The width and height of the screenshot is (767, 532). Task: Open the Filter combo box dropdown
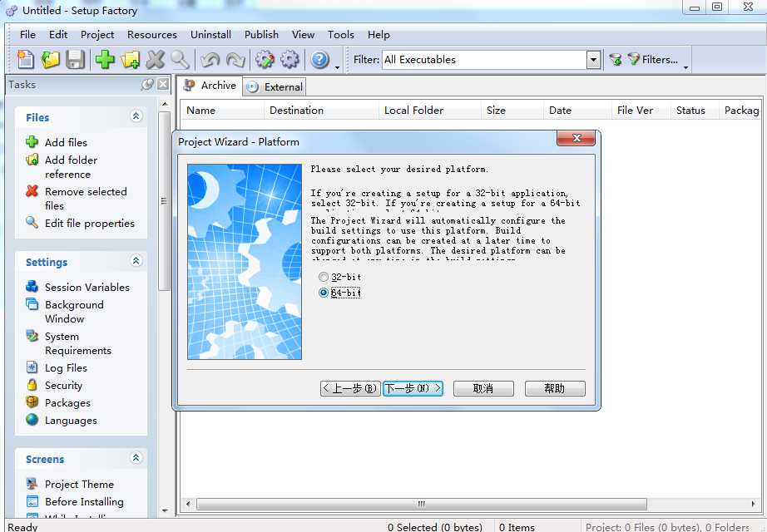click(593, 60)
